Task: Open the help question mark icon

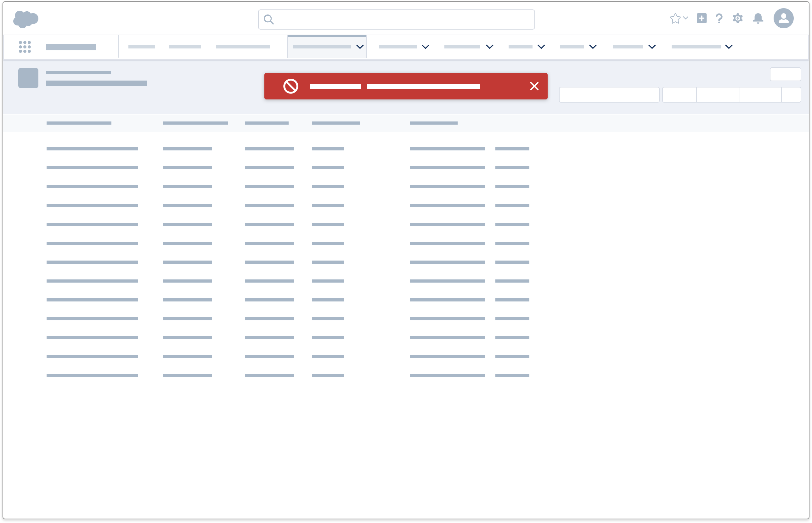Action: (719, 18)
